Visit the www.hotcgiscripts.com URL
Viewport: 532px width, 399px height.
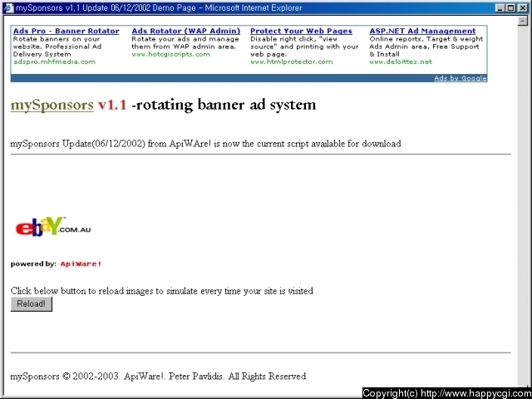(x=170, y=54)
